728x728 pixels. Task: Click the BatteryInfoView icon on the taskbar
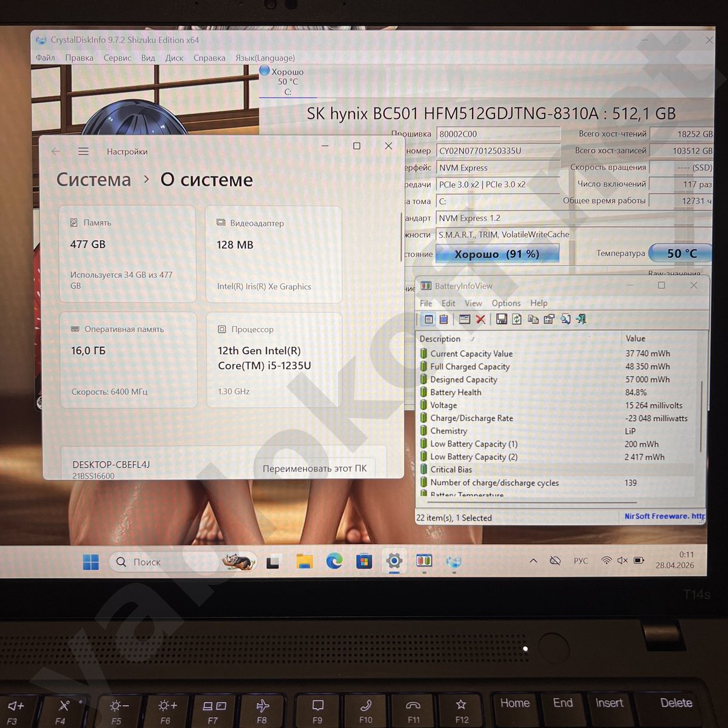[424, 561]
